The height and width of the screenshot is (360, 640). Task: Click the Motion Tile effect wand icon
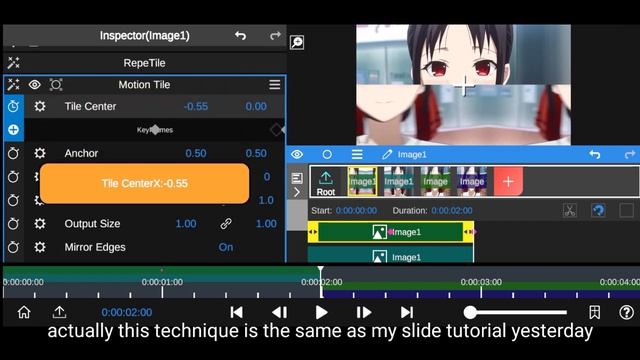point(13,84)
